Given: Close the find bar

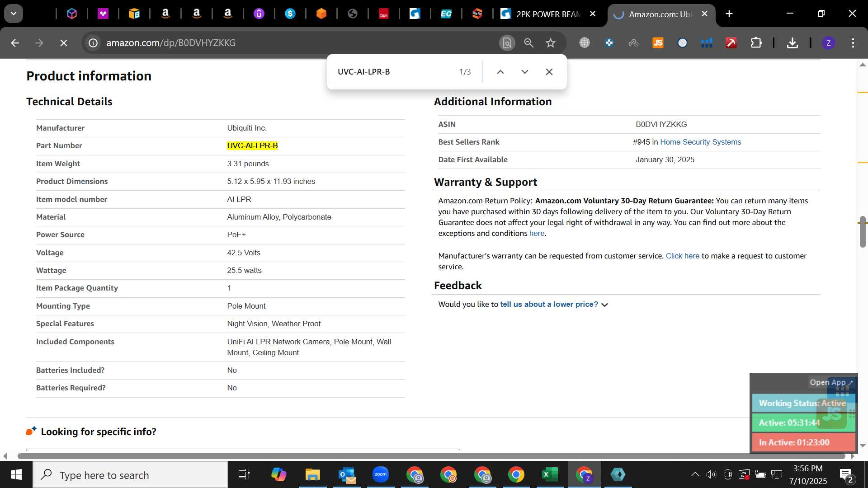Looking at the screenshot, I should pyautogui.click(x=549, y=72).
